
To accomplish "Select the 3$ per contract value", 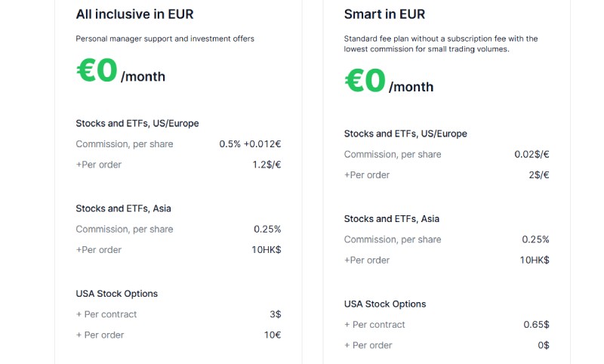I will click(x=275, y=314).
